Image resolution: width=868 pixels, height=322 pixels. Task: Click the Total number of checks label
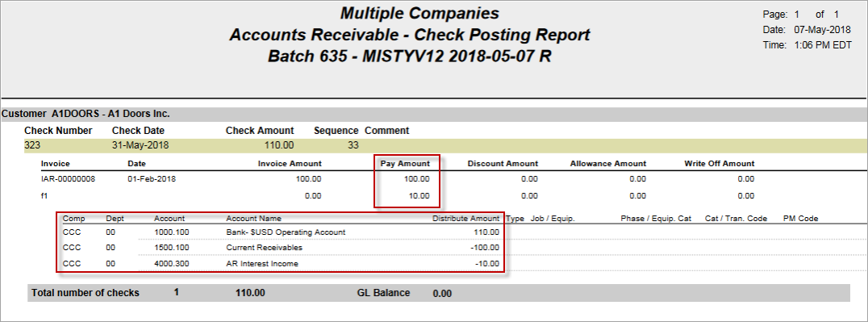(86, 293)
